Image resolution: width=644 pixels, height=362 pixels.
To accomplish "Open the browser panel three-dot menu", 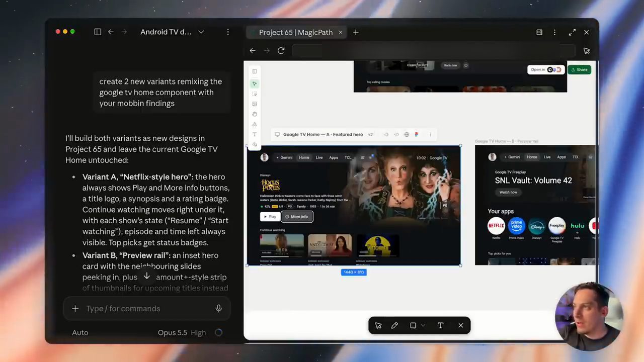I will pos(554,32).
